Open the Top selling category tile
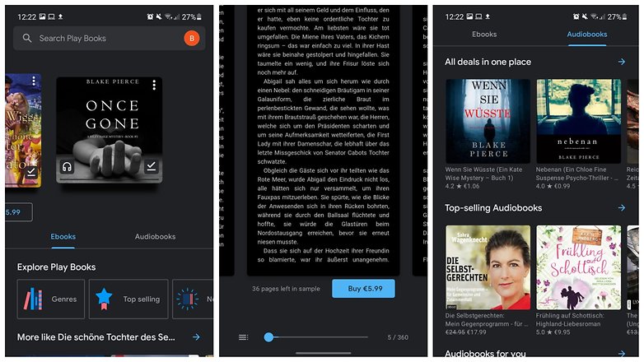Screen dimensions: 644x362 [128, 299]
